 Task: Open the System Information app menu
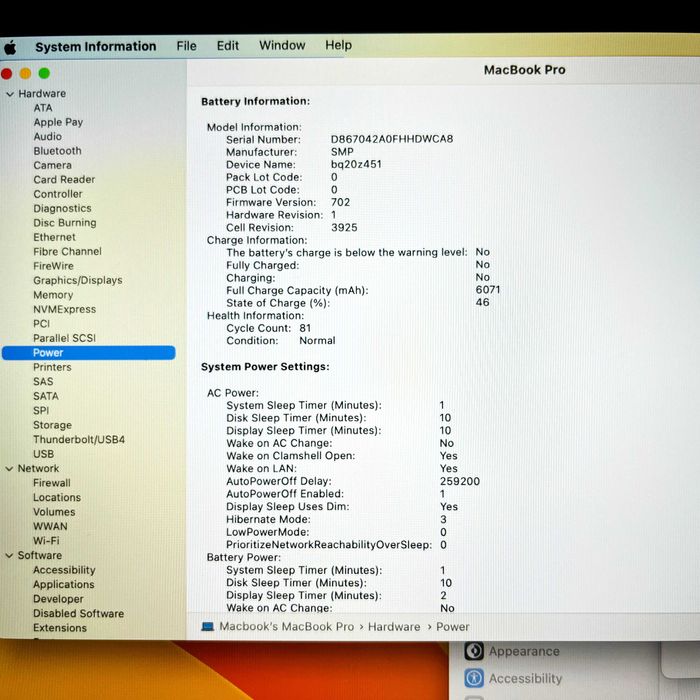tap(96, 46)
